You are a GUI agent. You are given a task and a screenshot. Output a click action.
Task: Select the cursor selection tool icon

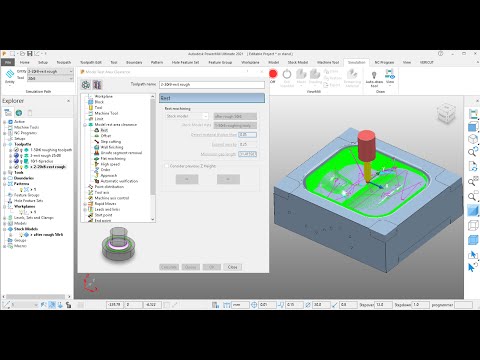point(473,267)
